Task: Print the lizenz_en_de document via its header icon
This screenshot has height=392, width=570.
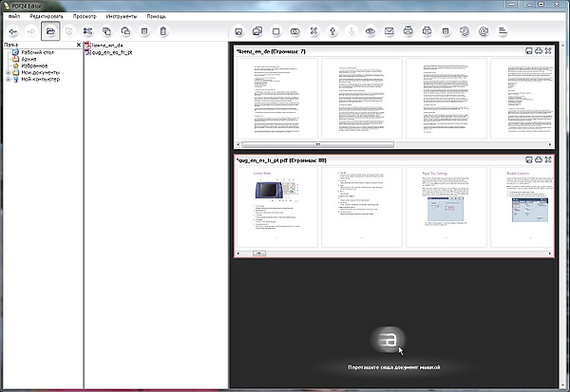Action: pos(539,49)
